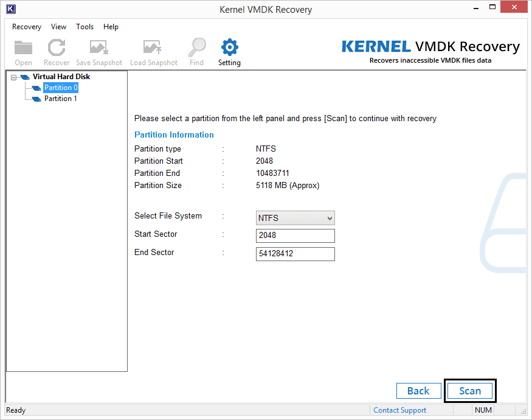Click the Open folder toolbar icon
Screen dimensions: 532x420
point(23,48)
